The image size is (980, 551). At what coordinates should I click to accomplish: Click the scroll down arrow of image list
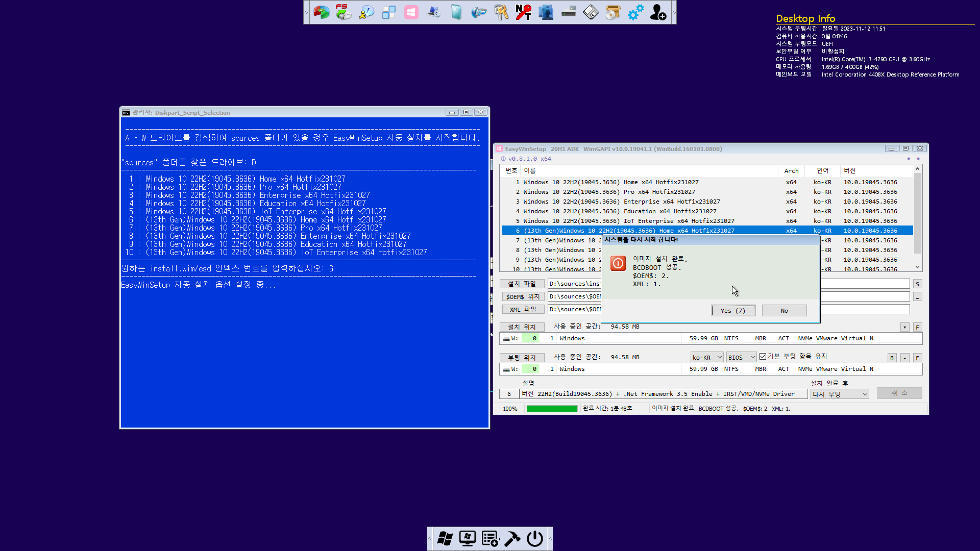[x=917, y=267]
